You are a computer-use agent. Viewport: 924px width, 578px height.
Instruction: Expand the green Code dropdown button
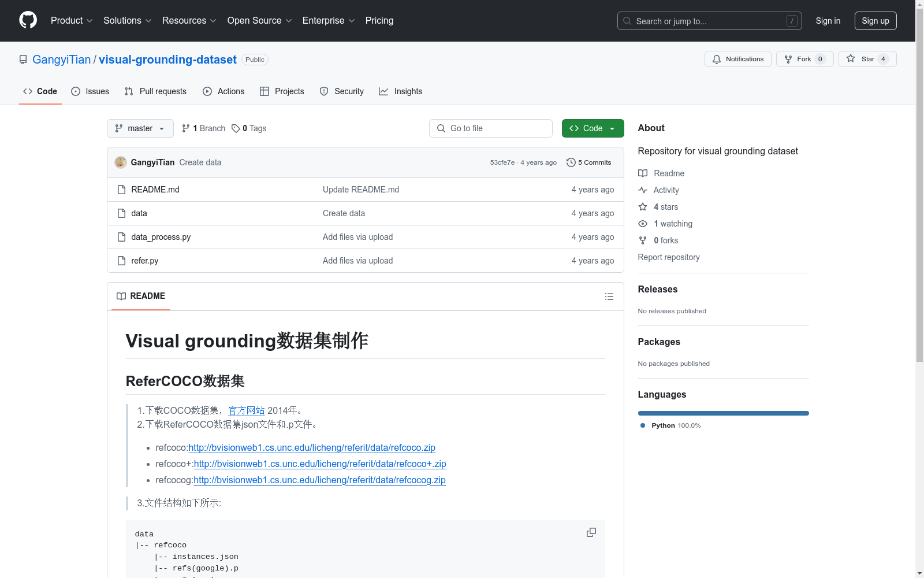coord(593,128)
